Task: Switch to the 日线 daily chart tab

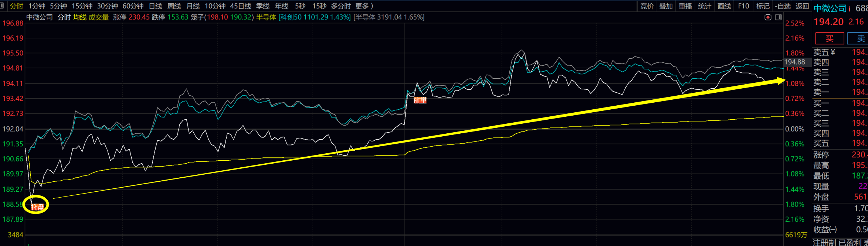Action: coord(155,6)
